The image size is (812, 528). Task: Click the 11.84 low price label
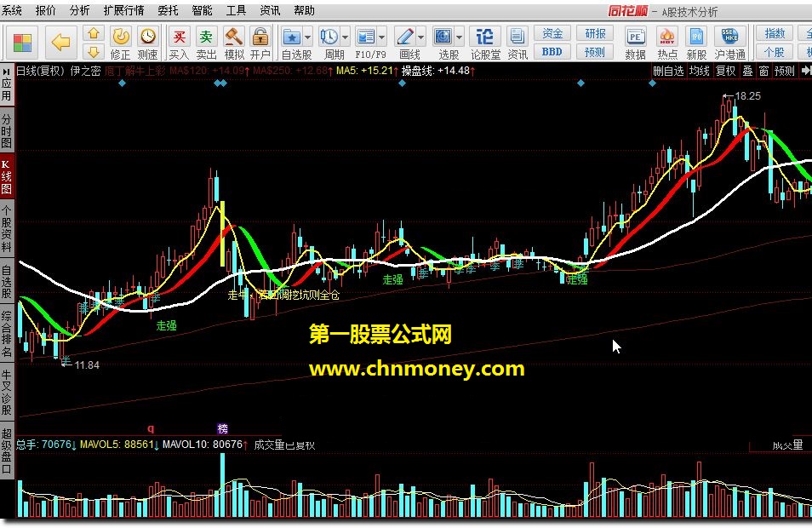87,365
